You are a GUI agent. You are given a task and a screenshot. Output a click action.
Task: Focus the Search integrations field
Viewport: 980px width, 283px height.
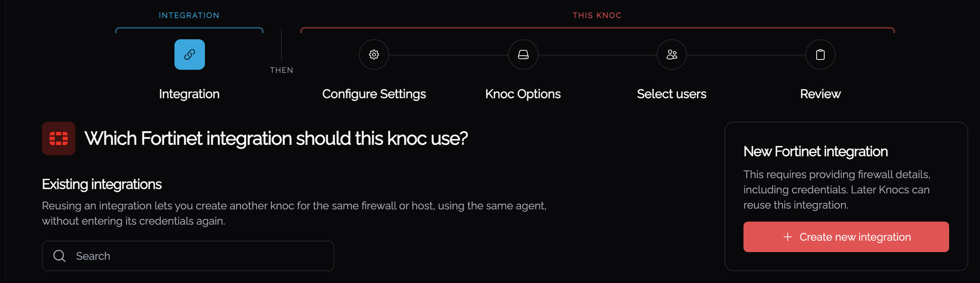coord(188,256)
